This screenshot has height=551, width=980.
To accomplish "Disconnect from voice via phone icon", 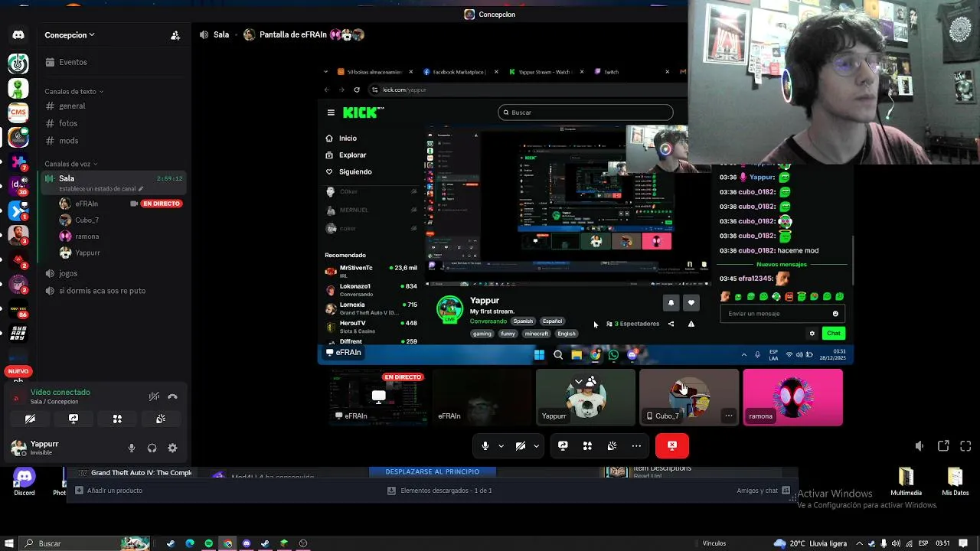I will 173,396.
